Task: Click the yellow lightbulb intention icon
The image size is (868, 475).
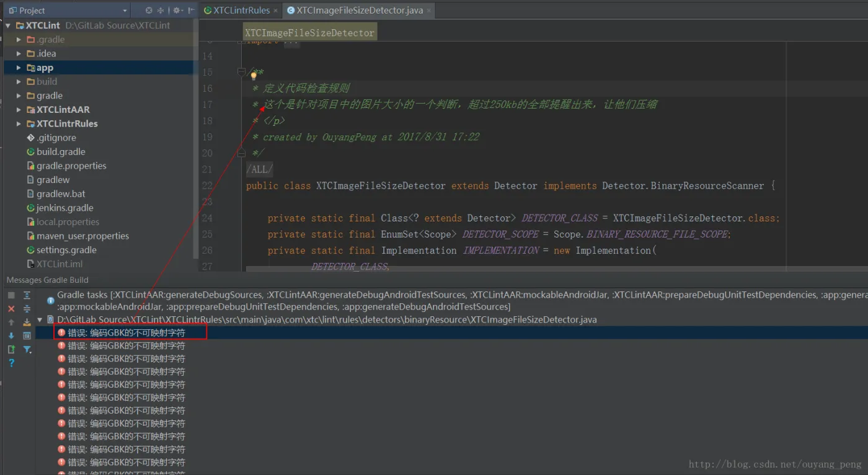Action: (x=253, y=76)
